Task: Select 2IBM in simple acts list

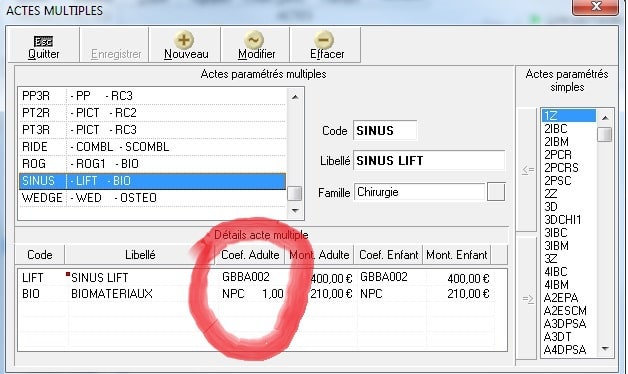Action: (x=569, y=142)
